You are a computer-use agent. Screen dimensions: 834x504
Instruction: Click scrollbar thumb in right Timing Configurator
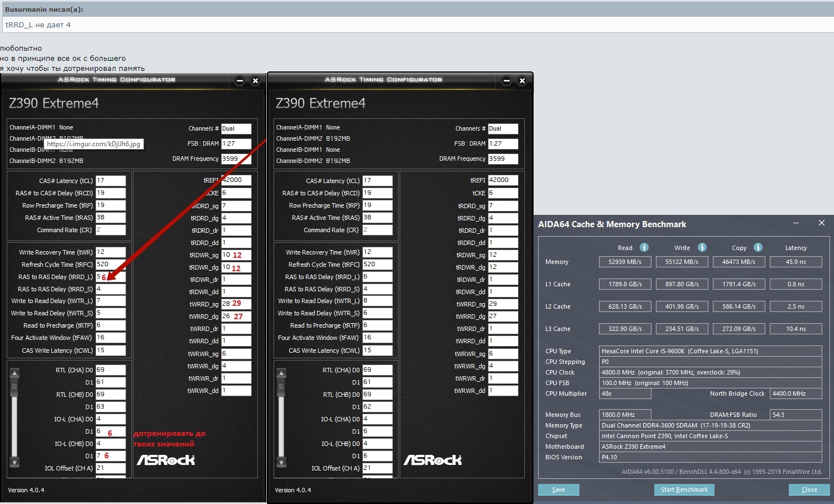(x=281, y=387)
